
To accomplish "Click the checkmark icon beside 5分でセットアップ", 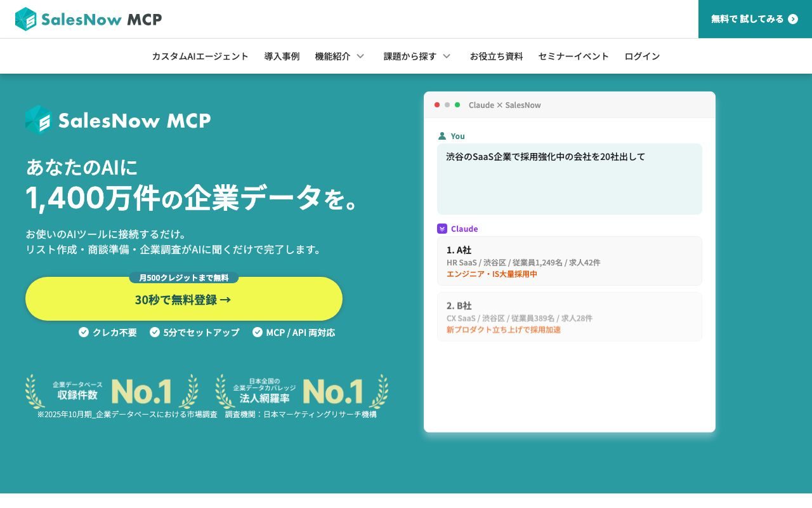I will pos(155,332).
